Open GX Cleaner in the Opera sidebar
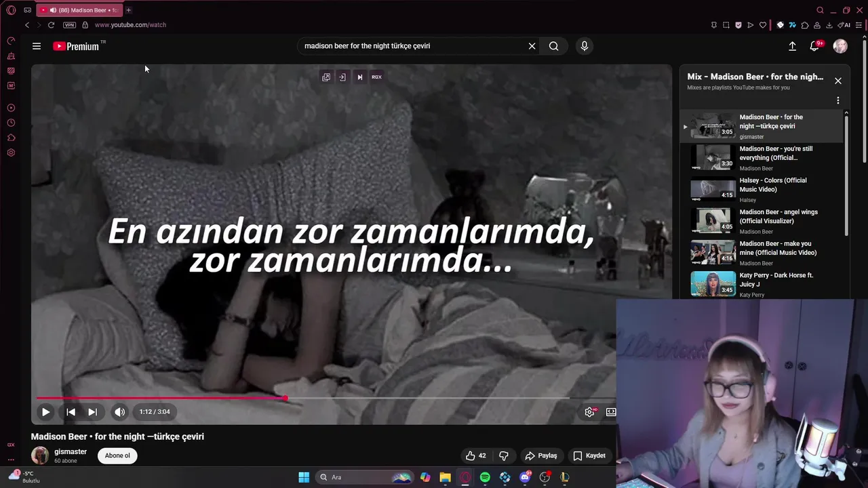 11,56
